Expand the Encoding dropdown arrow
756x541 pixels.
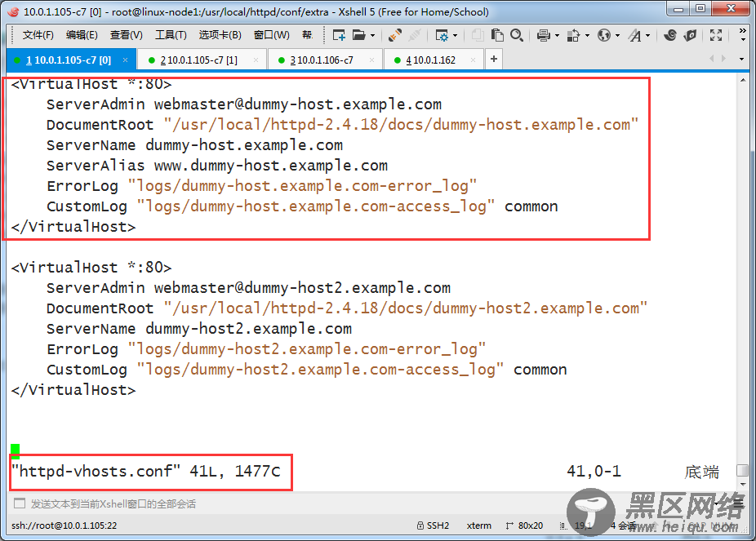[617, 36]
